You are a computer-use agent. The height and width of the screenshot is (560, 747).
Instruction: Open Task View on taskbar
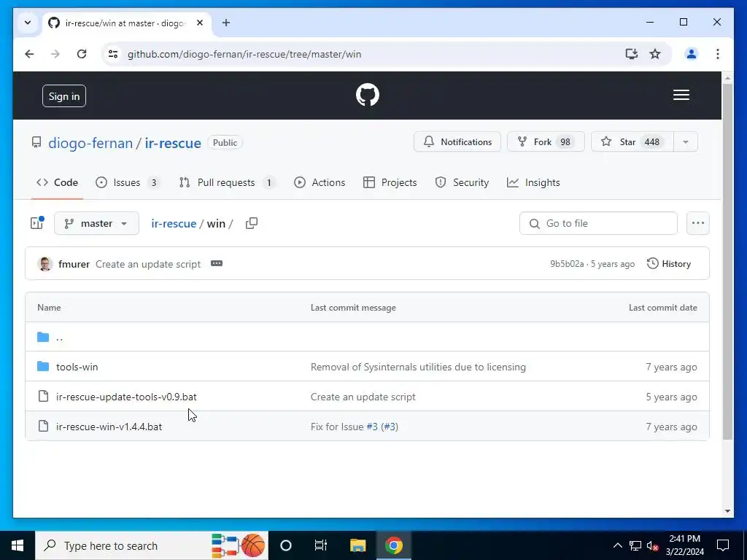pyautogui.click(x=321, y=545)
